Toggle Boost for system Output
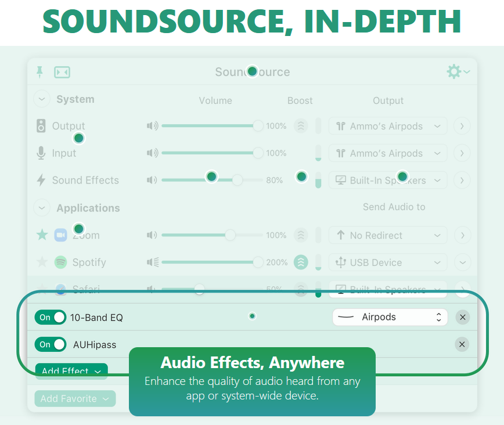Screen dimensions: 504x425 click(x=301, y=125)
